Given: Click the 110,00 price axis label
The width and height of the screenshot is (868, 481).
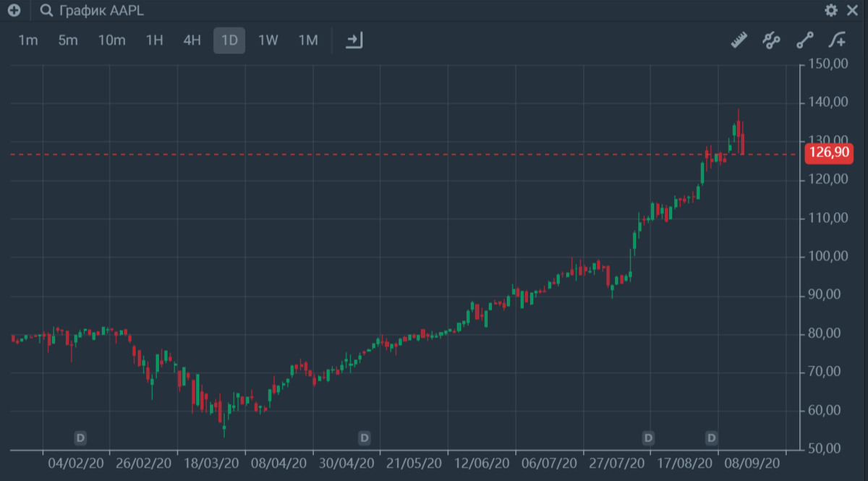Looking at the screenshot, I should [828, 218].
